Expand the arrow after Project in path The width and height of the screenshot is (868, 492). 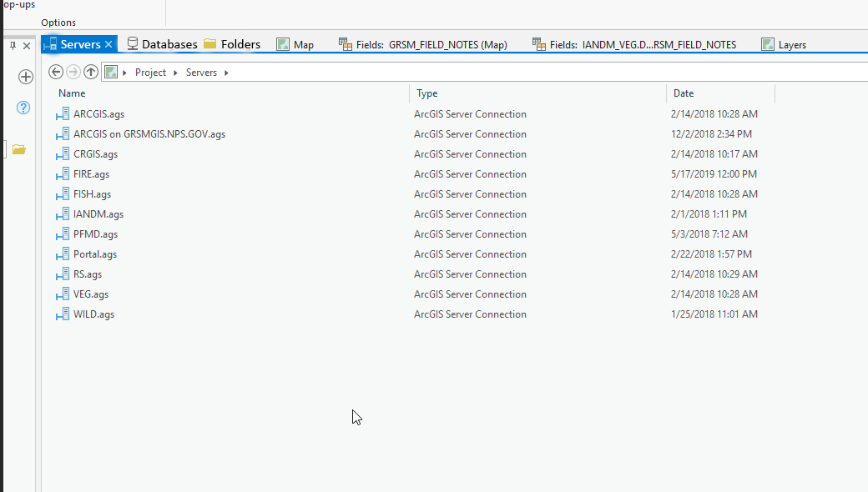pyautogui.click(x=175, y=73)
